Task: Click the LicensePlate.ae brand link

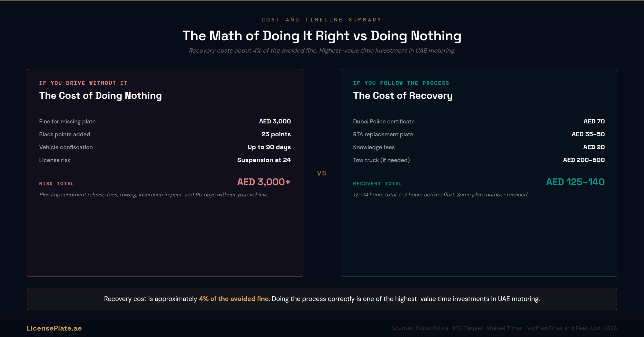Action: 54,328
